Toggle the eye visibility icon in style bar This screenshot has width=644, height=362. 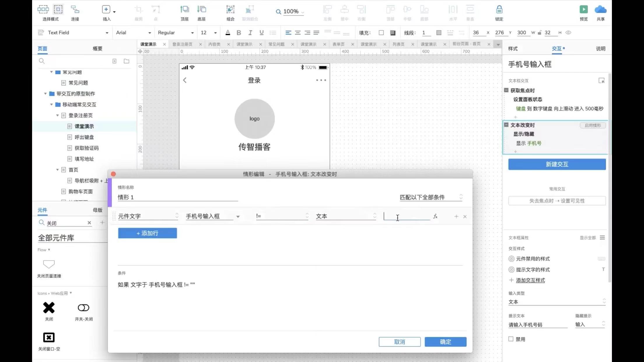[x=568, y=33]
